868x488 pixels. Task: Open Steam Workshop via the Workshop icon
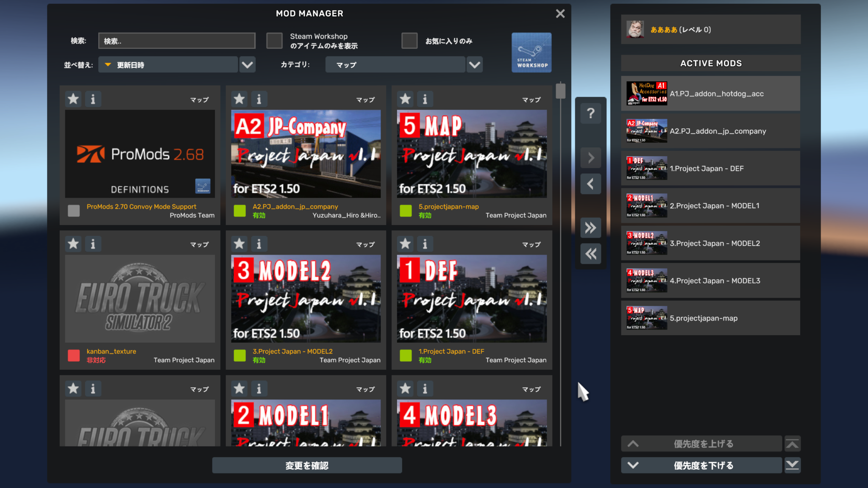[531, 52]
